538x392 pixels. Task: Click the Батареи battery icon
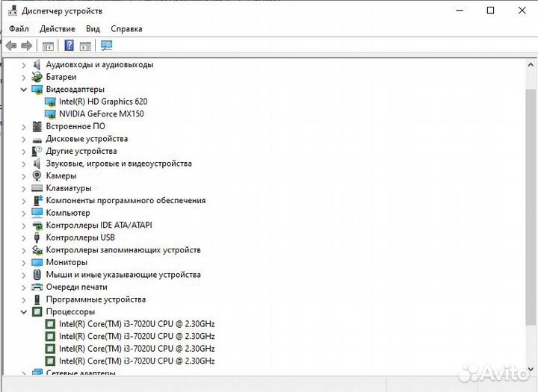(x=37, y=77)
